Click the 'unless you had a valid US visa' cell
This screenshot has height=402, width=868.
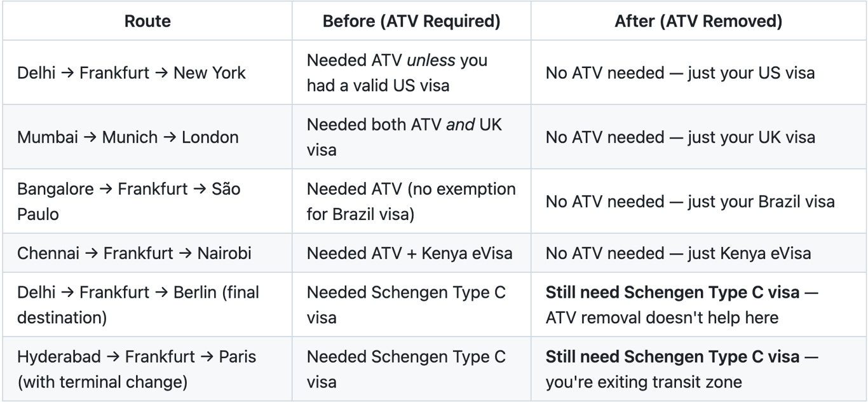(397, 73)
